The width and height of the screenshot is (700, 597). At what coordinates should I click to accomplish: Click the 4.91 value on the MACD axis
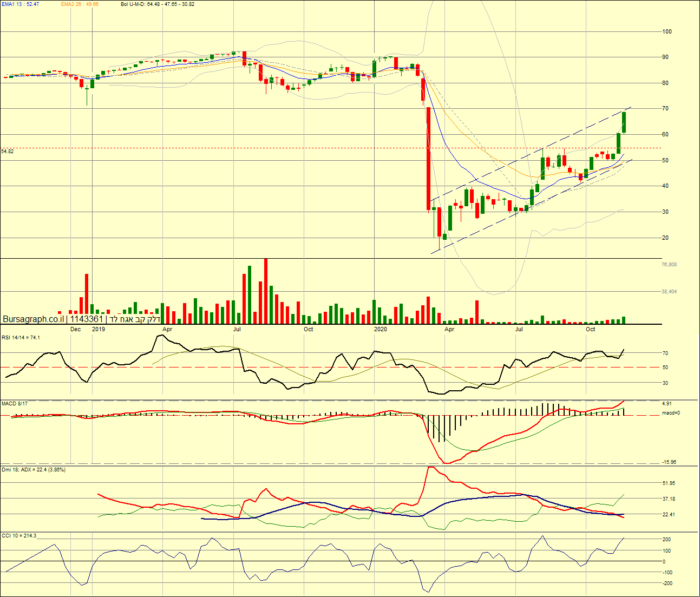pyautogui.click(x=667, y=404)
